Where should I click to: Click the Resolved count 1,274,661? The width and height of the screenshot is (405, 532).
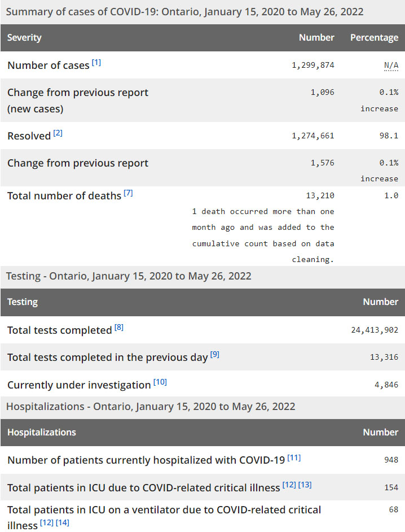(313, 136)
